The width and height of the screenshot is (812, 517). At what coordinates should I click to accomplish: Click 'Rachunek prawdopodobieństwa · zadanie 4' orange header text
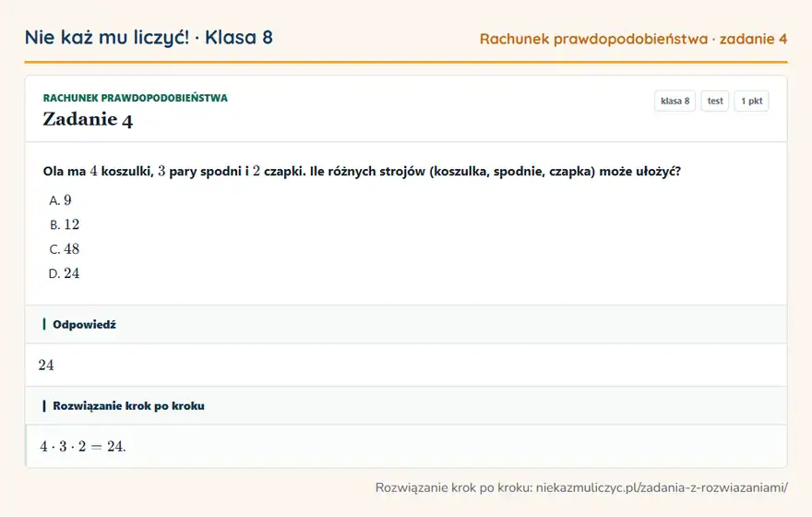click(x=633, y=39)
